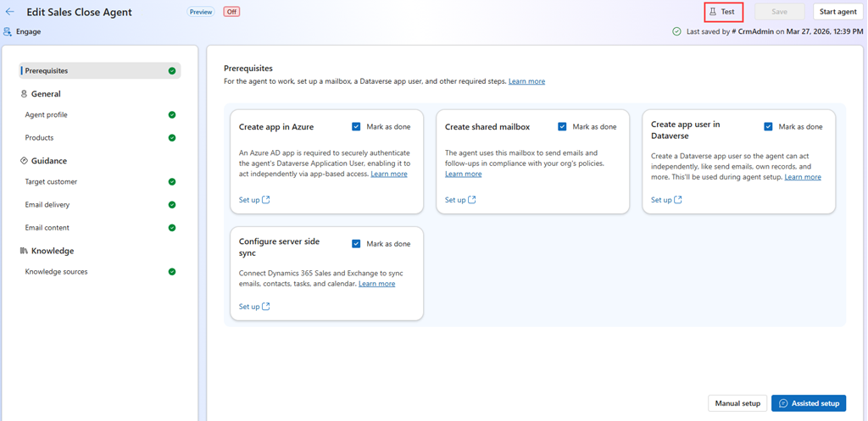Click the green check next to Target customer
Viewport: 868px width, 421px height.
[172, 182]
